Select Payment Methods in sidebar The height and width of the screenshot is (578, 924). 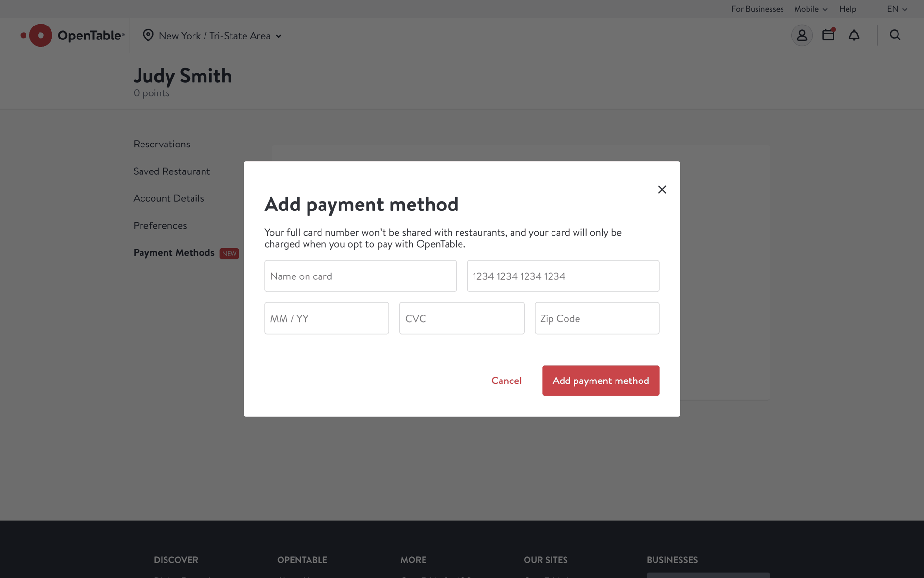click(174, 253)
